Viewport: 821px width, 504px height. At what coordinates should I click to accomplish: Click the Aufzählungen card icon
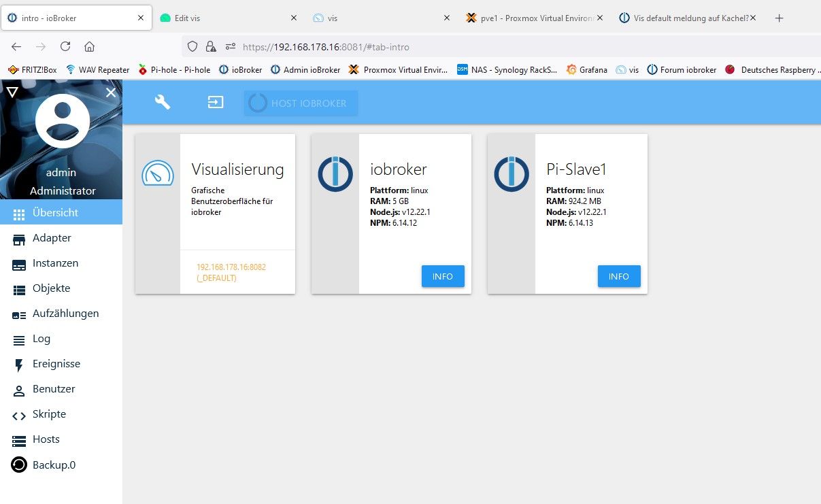[x=19, y=315]
